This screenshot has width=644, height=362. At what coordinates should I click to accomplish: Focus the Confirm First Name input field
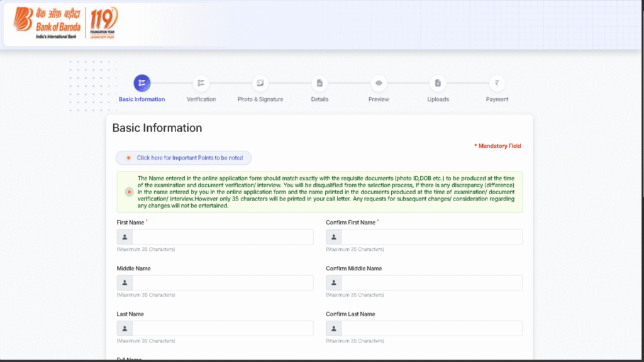coord(431,237)
